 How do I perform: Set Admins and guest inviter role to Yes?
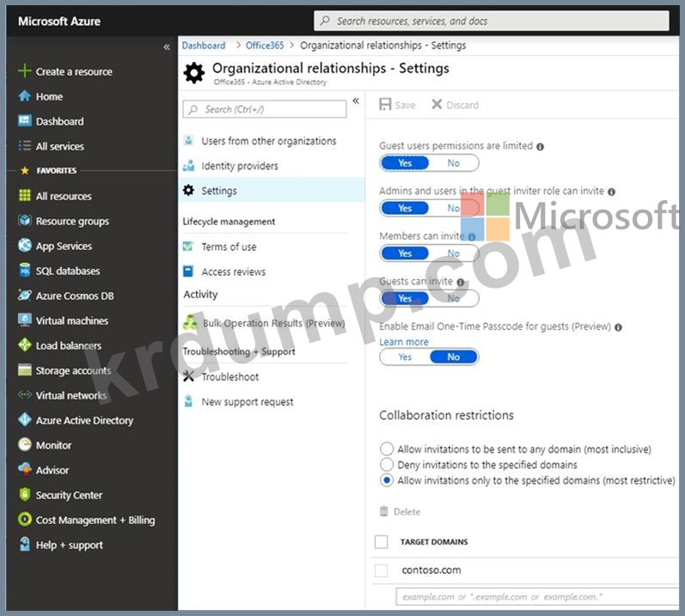click(x=405, y=208)
